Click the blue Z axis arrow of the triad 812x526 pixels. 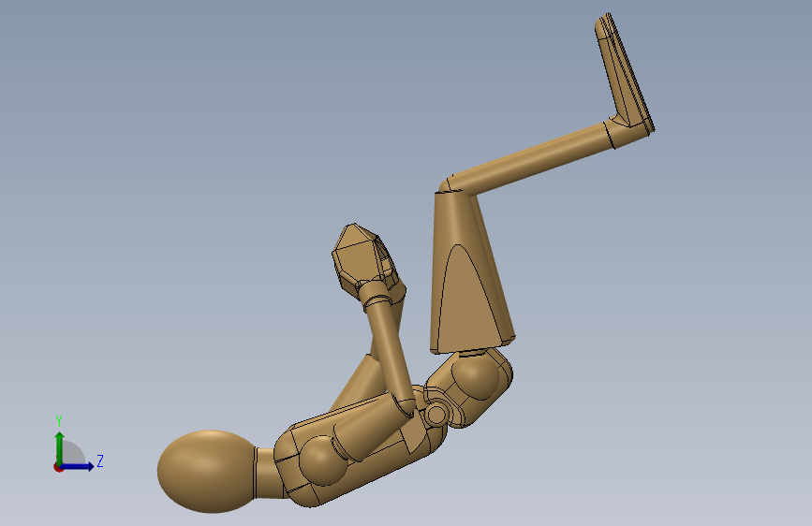(x=78, y=466)
